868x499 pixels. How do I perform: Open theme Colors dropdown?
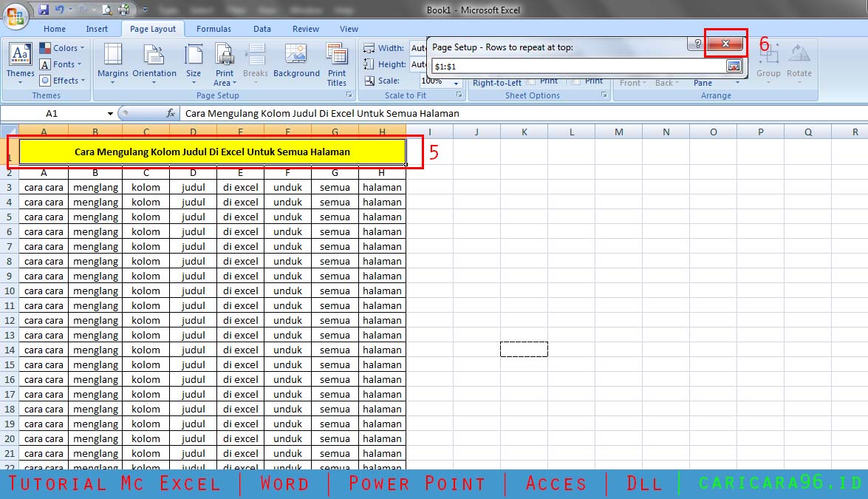click(62, 48)
